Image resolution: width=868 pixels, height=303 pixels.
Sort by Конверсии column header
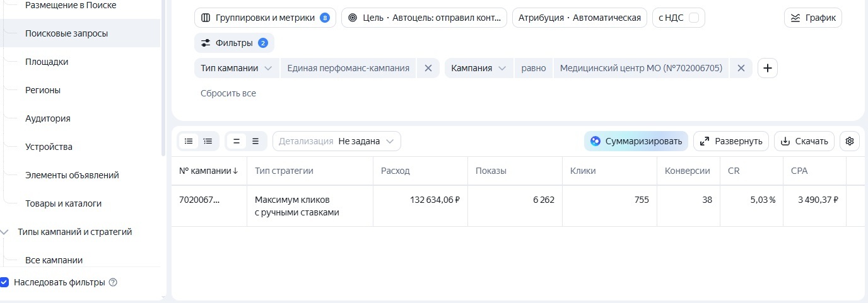click(688, 171)
